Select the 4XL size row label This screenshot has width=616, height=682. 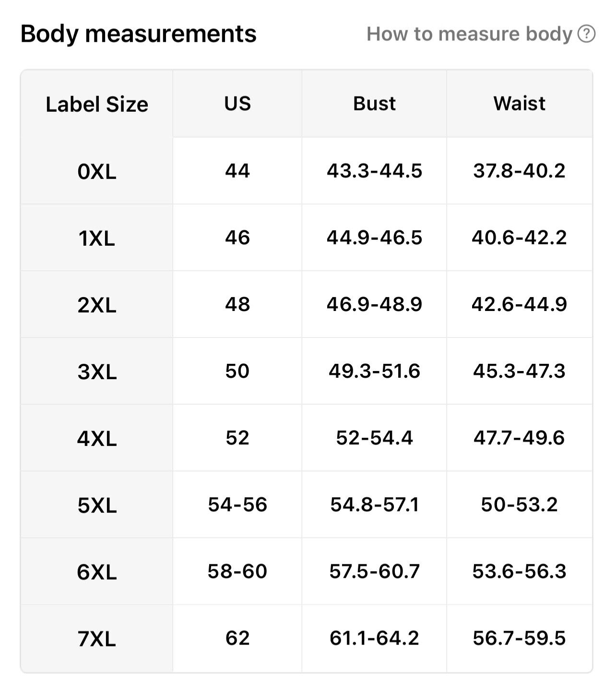(97, 438)
